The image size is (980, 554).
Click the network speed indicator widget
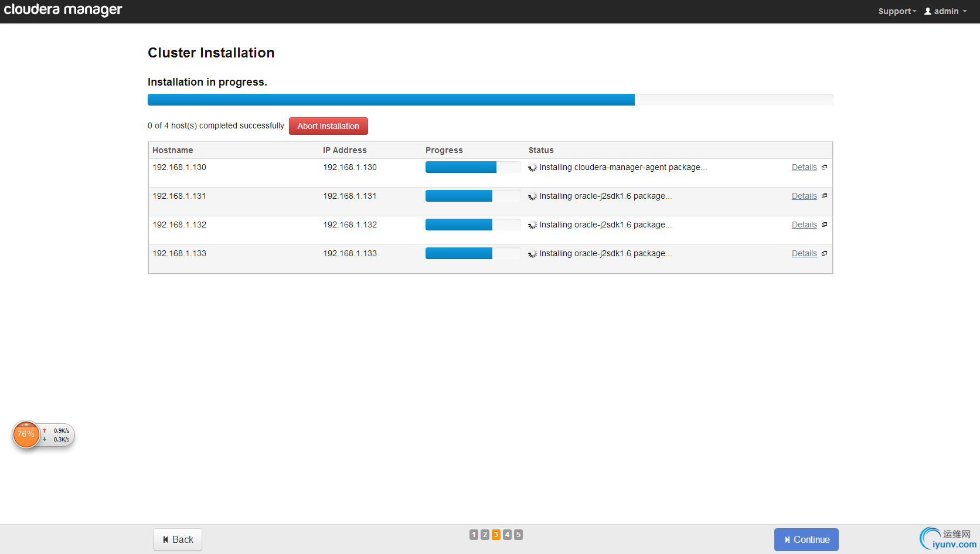click(58, 435)
